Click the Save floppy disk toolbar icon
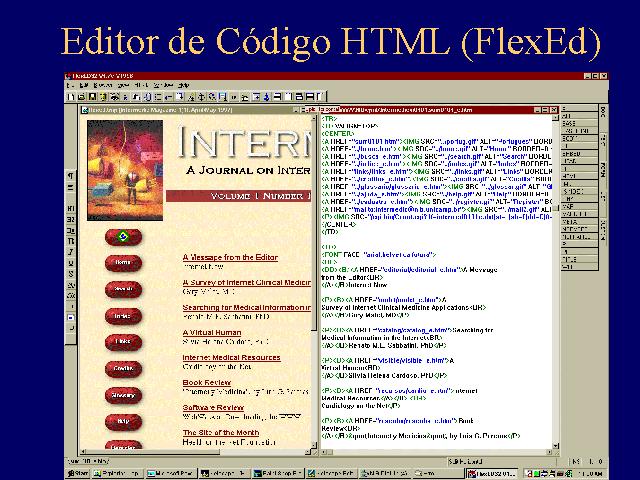The height and width of the screenshot is (480, 640). click(x=92, y=97)
